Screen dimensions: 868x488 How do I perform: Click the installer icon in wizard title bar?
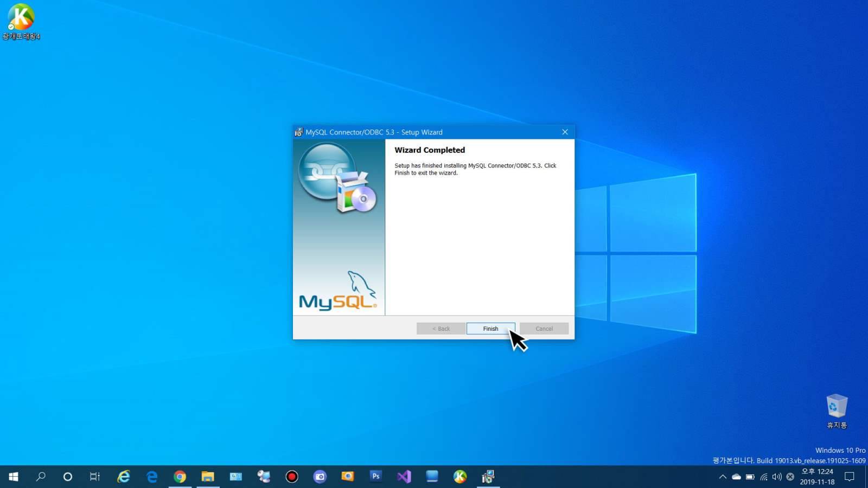point(299,132)
